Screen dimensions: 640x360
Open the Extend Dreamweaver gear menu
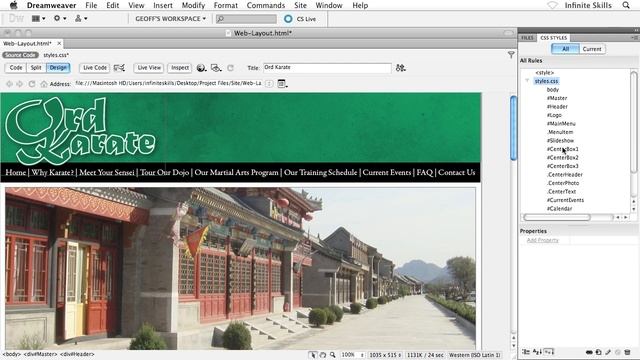click(x=60, y=18)
